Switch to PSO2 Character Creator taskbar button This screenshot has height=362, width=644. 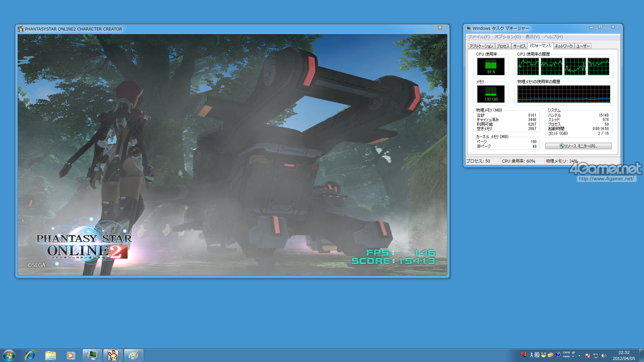tap(113, 355)
